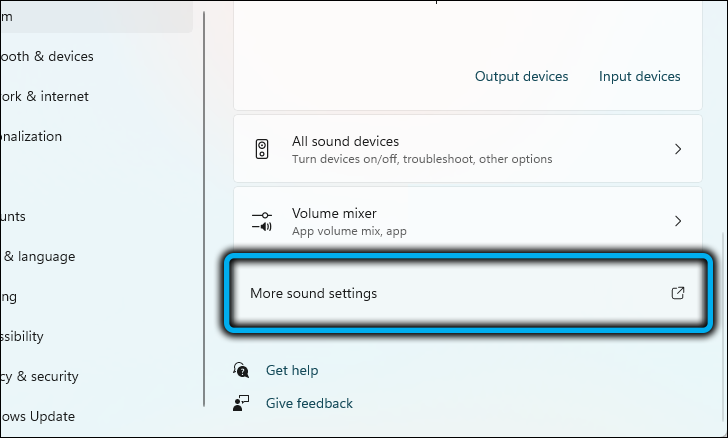728x438 pixels.
Task: Expand the All sound devices chevron
Action: pos(677,149)
